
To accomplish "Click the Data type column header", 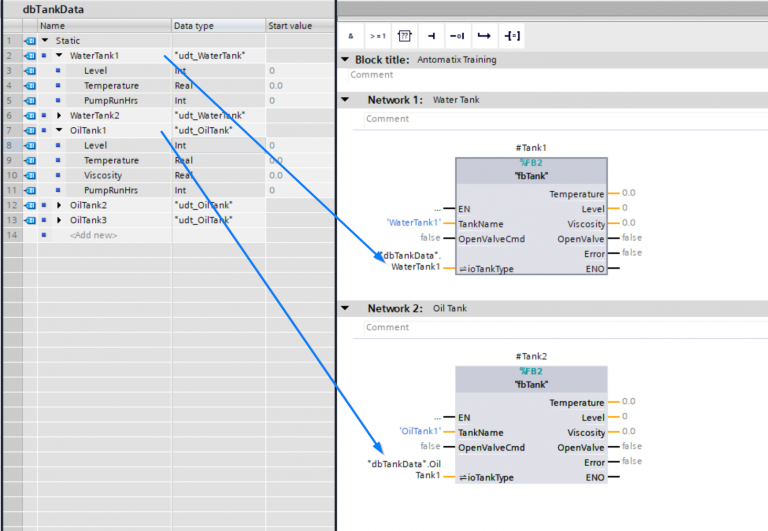I will (x=194, y=25).
